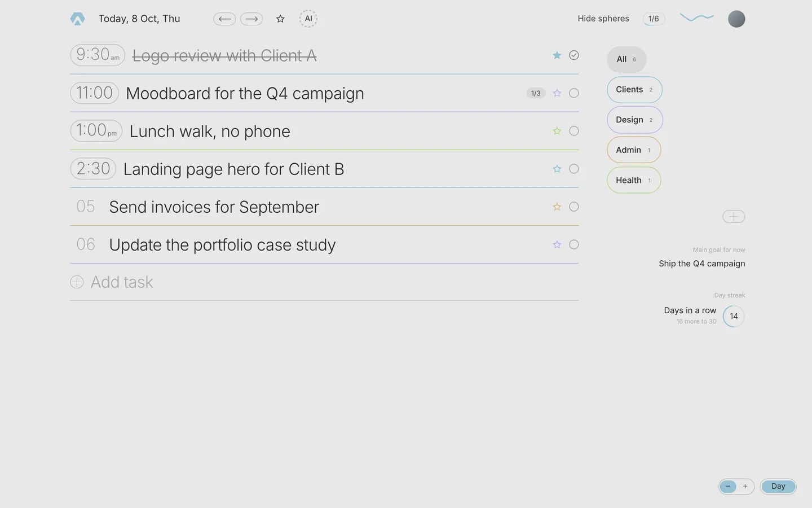Open the AI assistant button
This screenshot has height=508, width=812.
coord(308,19)
